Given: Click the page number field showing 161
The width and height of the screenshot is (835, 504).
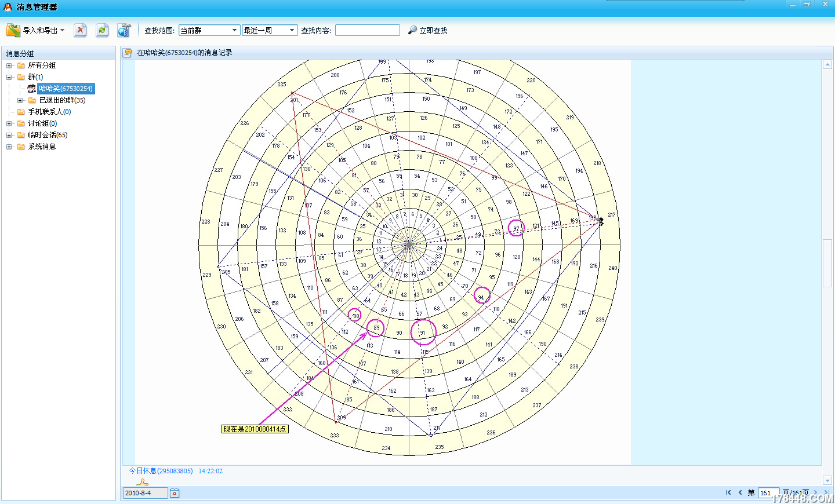Looking at the screenshot, I should (x=768, y=493).
